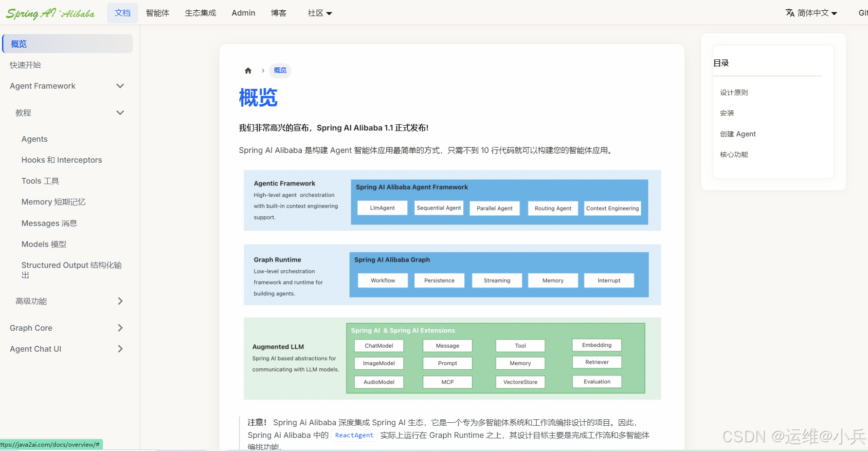Click the Evaluation box in diagram
This screenshot has height=451, width=868.
point(597,382)
